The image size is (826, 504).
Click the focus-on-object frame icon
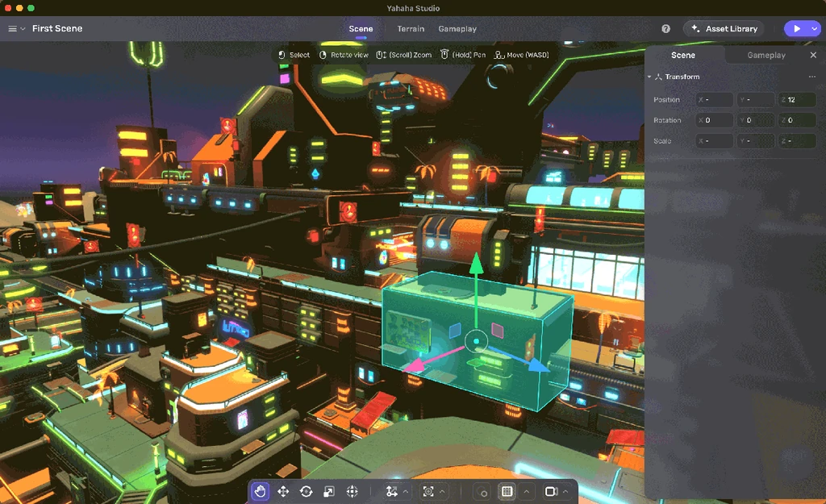point(428,491)
